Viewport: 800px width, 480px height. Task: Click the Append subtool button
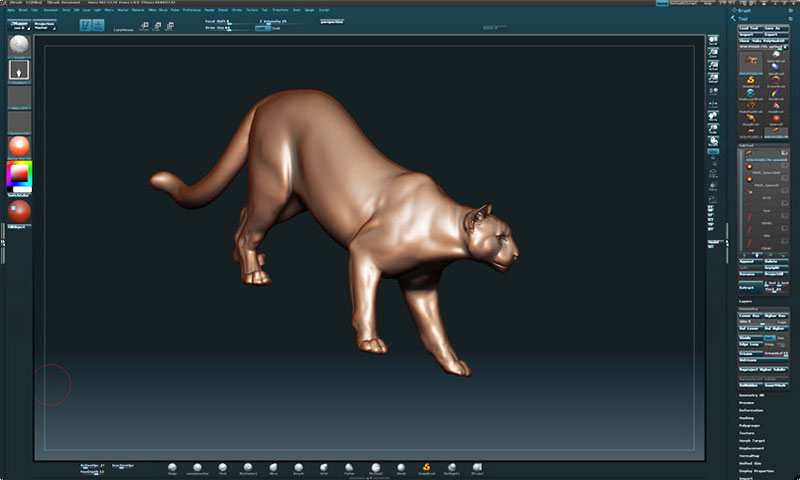coord(749,262)
